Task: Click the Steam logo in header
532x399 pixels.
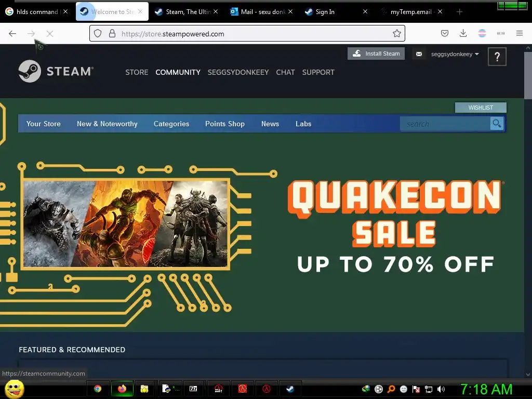Action: [56, 71]
